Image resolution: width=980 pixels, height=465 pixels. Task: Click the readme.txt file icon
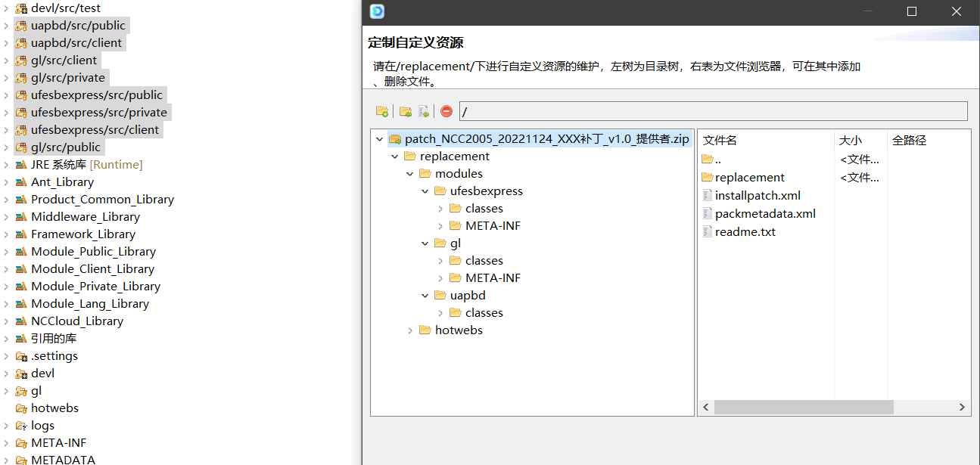point(708,232)
